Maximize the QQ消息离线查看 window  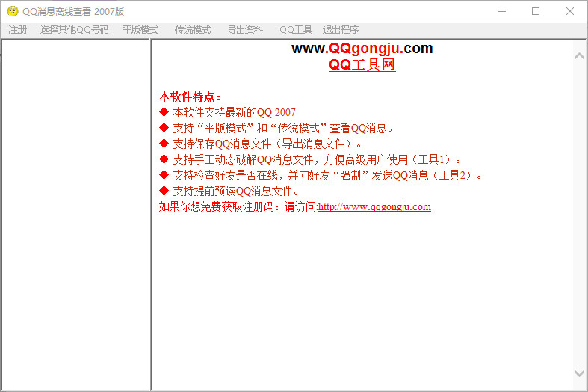536,12
